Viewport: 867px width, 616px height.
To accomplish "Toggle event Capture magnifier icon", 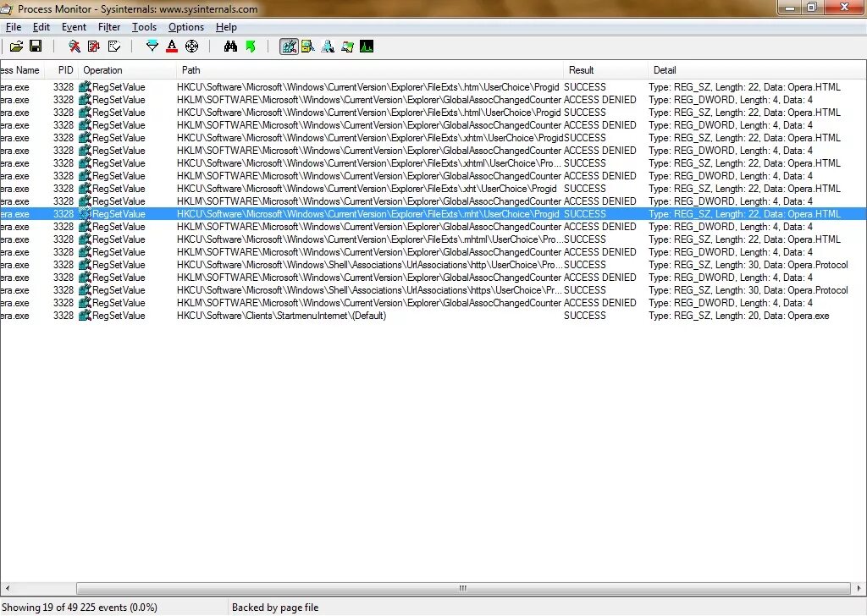I will [75, 47].
